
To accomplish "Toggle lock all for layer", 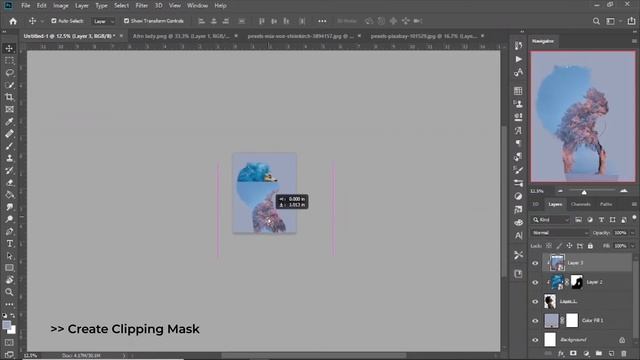I will click(590, 246).
